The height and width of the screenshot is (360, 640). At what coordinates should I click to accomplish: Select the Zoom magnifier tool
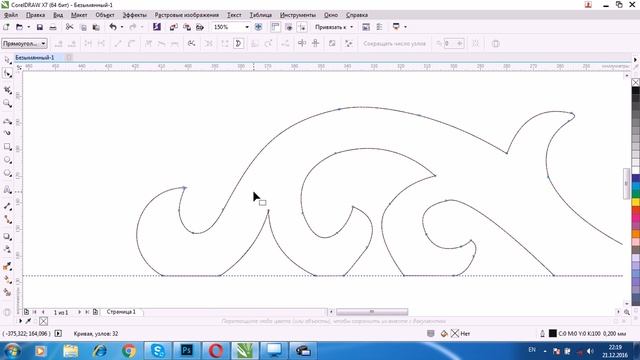[7, 103]
